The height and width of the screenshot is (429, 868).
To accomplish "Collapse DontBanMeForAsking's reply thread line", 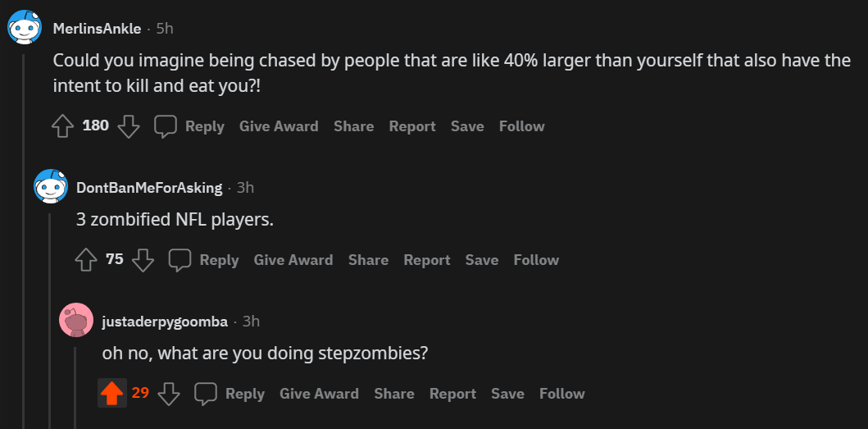I will tap(50, 328).
